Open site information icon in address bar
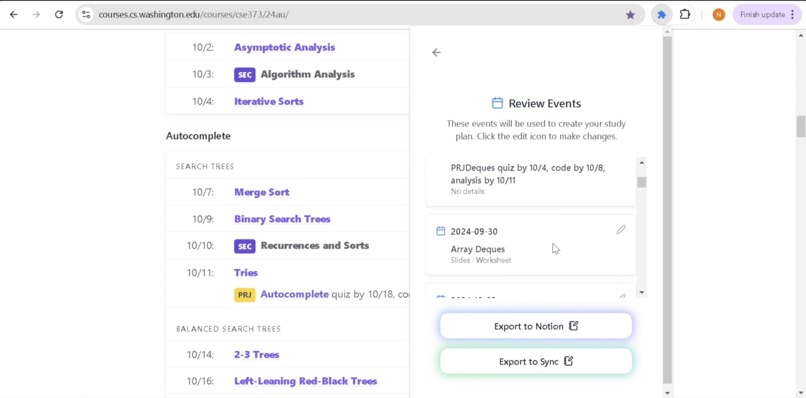Image resolution: width=806 pixels, height=398 pixels. [x=86, y=14]
